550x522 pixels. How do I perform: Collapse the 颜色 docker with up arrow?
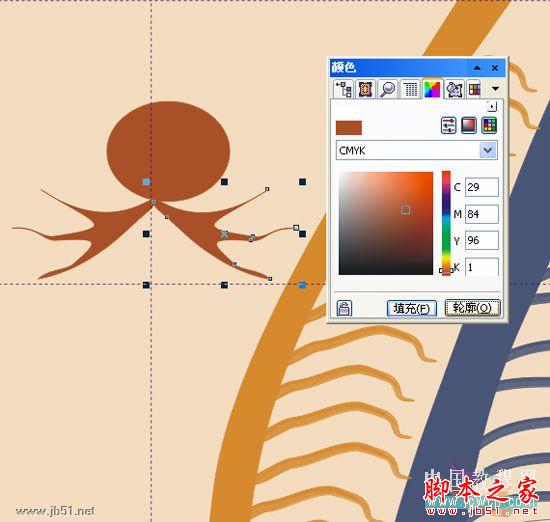pyautogui.click(x=477, y=68)
